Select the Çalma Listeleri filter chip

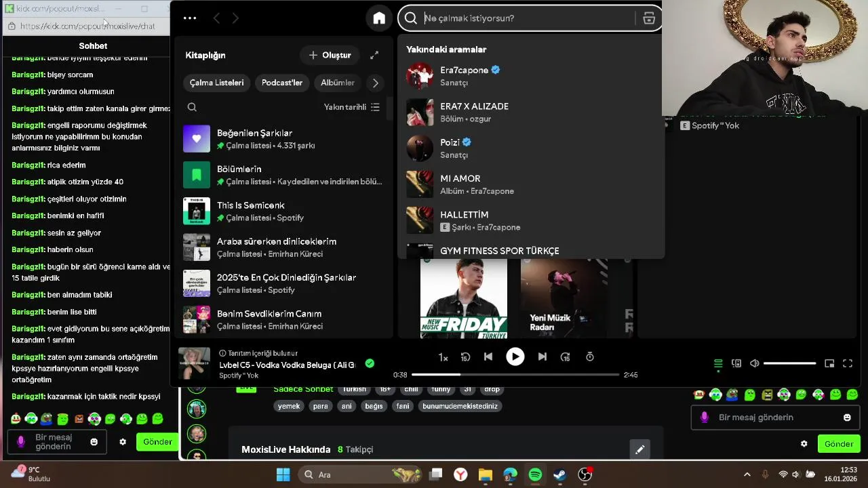point(216,83)
